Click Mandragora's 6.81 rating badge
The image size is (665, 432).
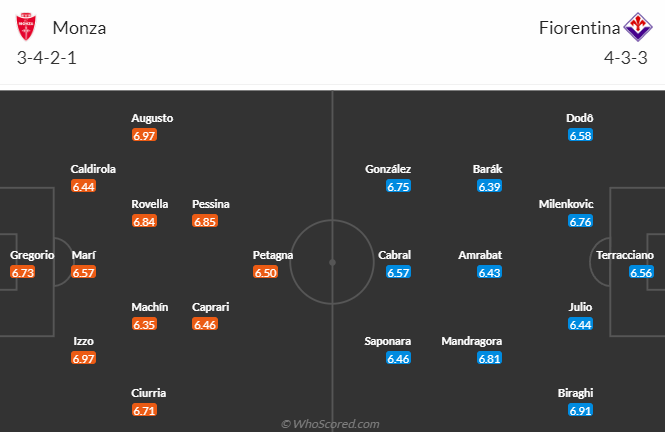(x=489, y=358)
